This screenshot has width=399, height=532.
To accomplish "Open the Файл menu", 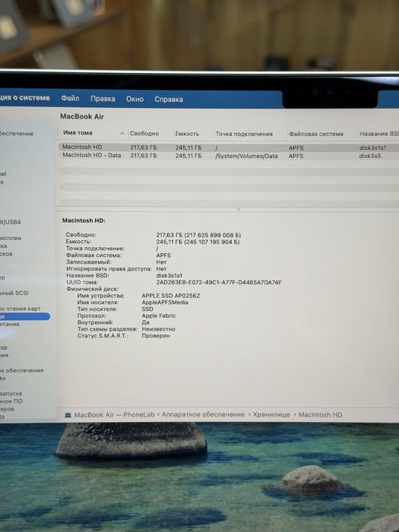I will point(70,98).
